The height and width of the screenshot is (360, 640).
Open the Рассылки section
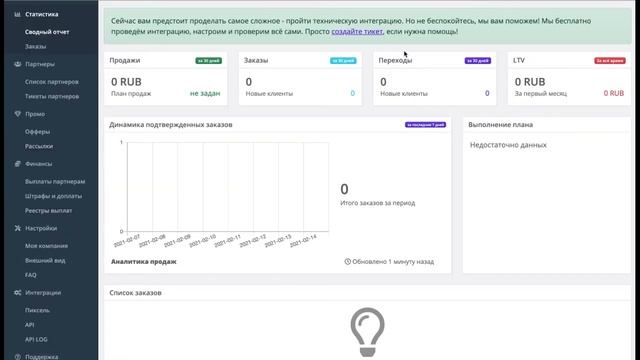[x=39, y=146]
